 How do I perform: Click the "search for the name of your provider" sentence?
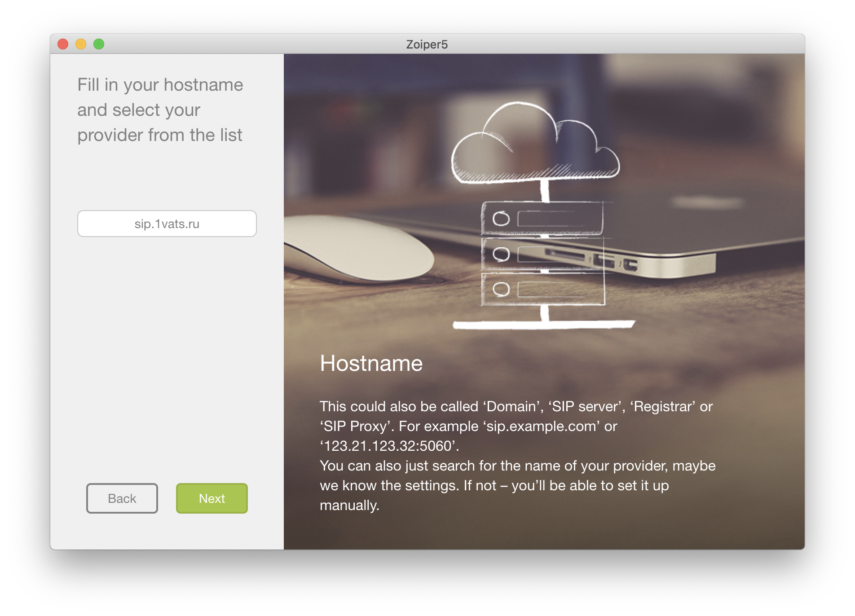(x=517, y=466)
